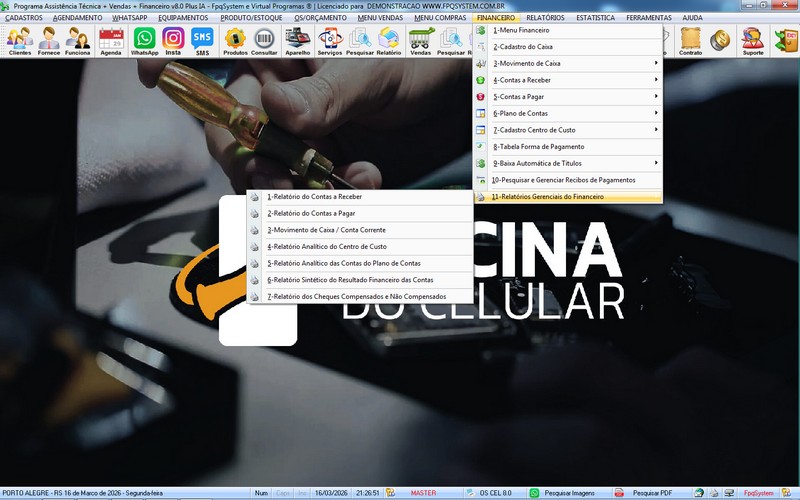Open 7-Relatório dos Cheques Compensados report

pyautogui.click(x=360, y=296)
